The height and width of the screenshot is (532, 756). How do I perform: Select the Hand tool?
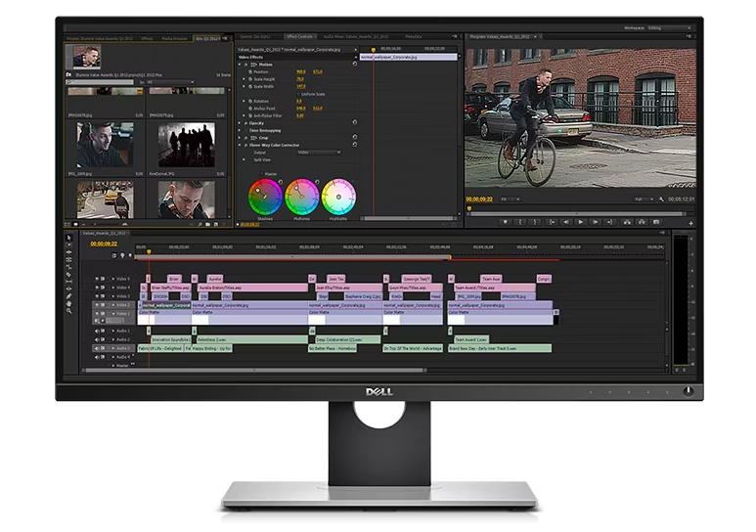[68, 302]
